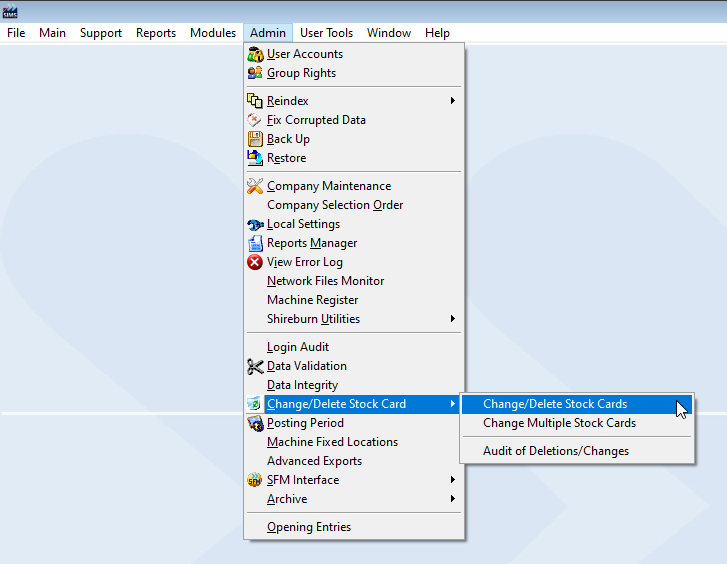Viewport: 727px width, 564px height.
Task: Click the Data Validation label
Action: (307, 366)
